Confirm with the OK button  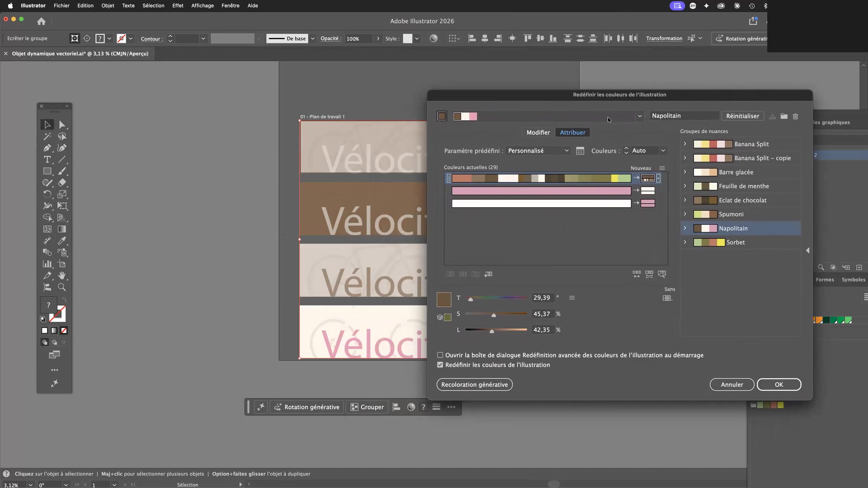click(779, 385)
